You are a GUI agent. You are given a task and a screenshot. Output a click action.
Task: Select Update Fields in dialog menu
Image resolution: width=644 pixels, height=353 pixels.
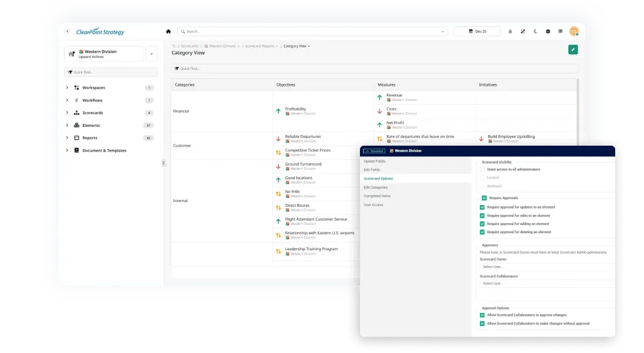coord(374,161)
